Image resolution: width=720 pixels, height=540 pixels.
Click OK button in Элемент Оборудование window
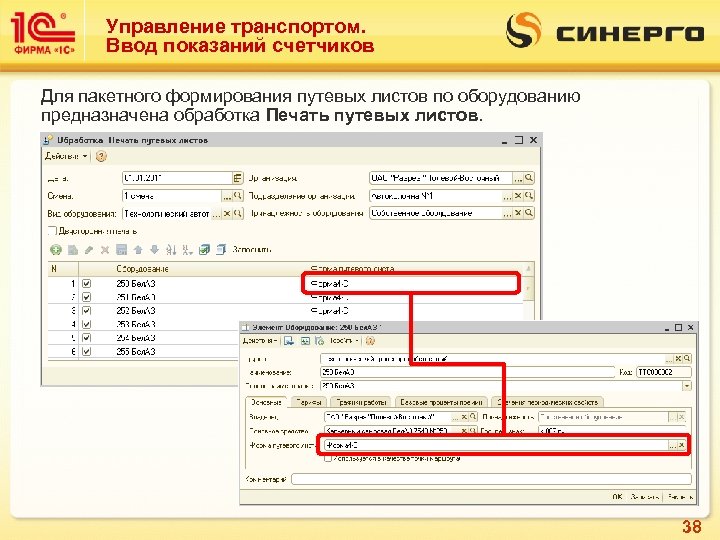[617, 497]
